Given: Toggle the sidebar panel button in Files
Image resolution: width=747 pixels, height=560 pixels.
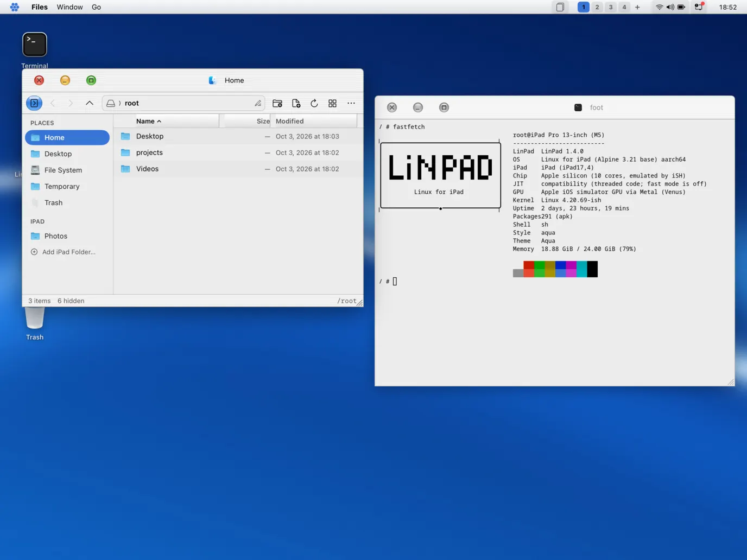Looking at the screenshot, I should [34, 103].
